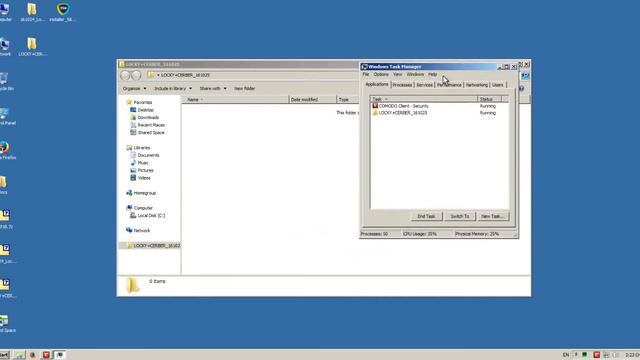Select COMODO Client Security task row
This screenshot has height=360, width=640.
[x=439, y=106]
